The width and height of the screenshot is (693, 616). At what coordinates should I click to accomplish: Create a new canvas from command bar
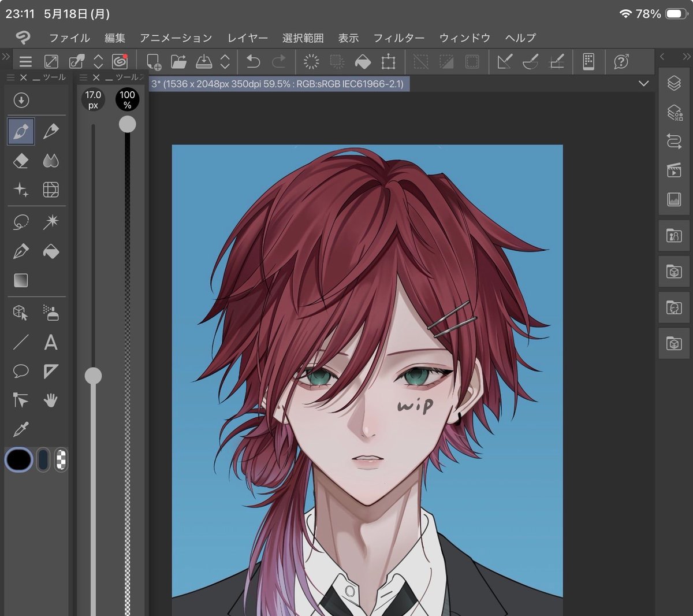(x=154, y=61)
